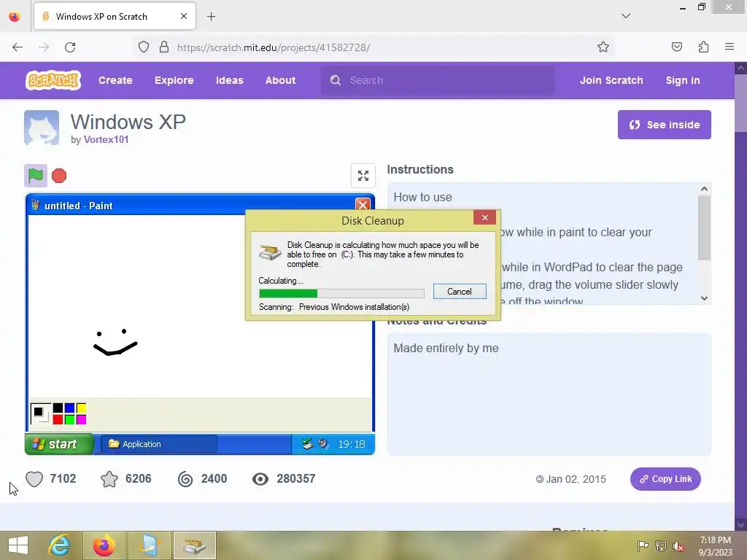Open the tracking protection shield icon
The image size is (747, 560).
pos(144,47)
